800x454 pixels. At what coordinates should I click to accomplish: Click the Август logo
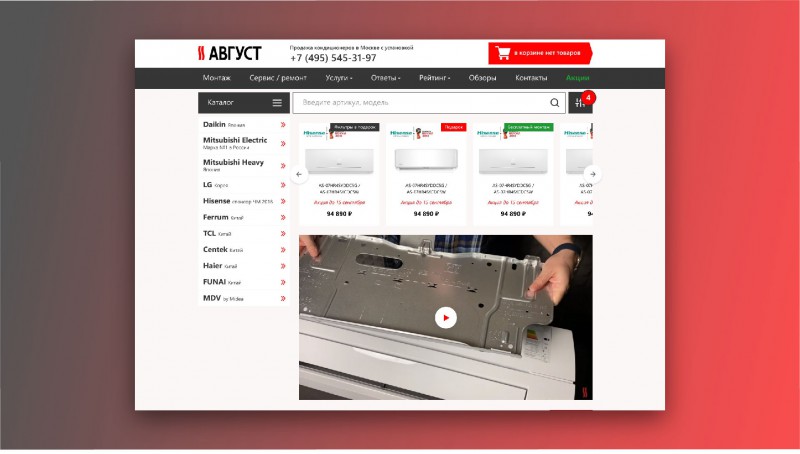230,53
